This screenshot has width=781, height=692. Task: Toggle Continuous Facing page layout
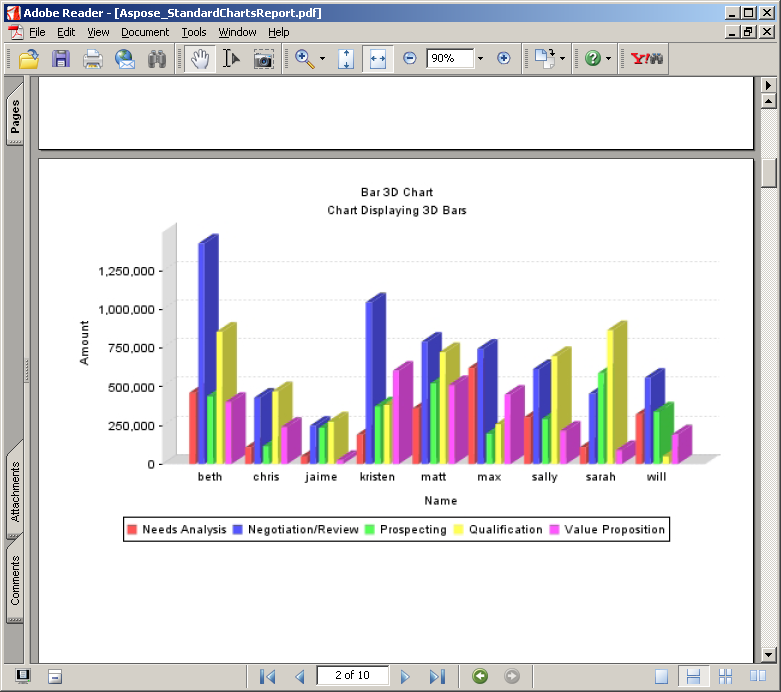click(x=726, y=676)
